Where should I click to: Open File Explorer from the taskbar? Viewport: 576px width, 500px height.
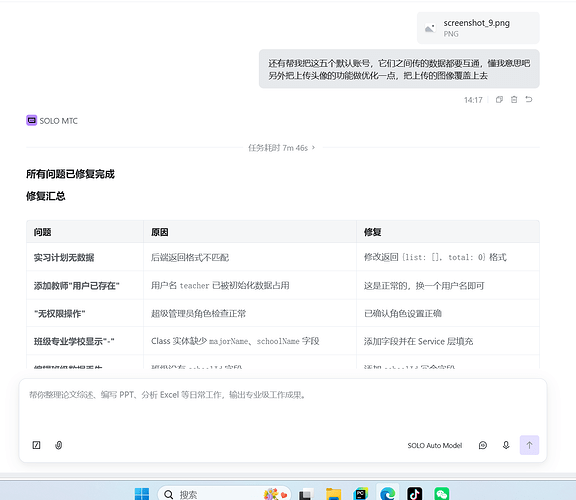[334, 494]
